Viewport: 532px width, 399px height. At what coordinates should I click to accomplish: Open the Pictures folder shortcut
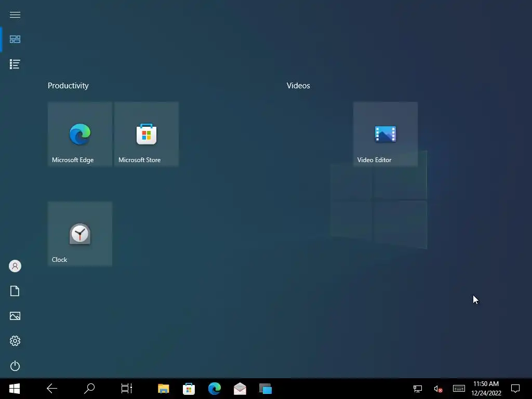[x=15, y=316]
